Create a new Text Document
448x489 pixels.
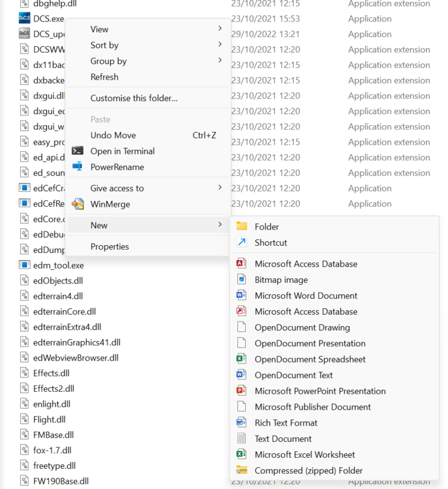point(283,439)
